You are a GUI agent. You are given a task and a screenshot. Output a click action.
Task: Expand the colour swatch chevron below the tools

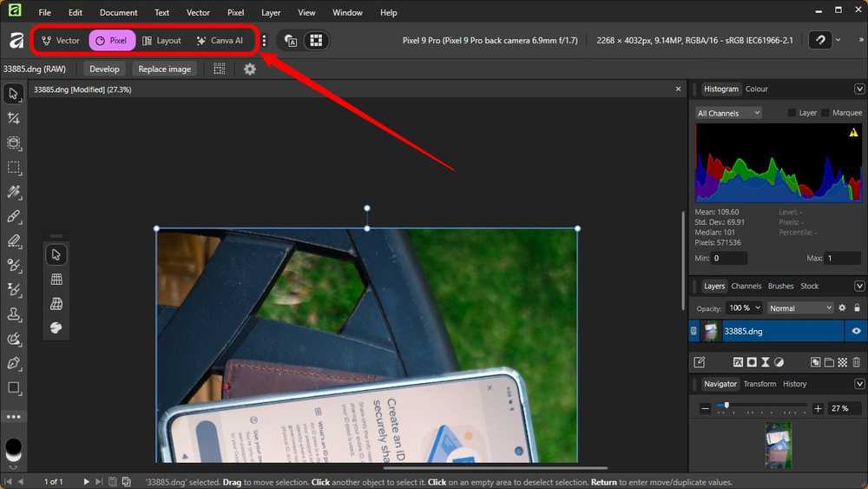[x=13, y=466]
